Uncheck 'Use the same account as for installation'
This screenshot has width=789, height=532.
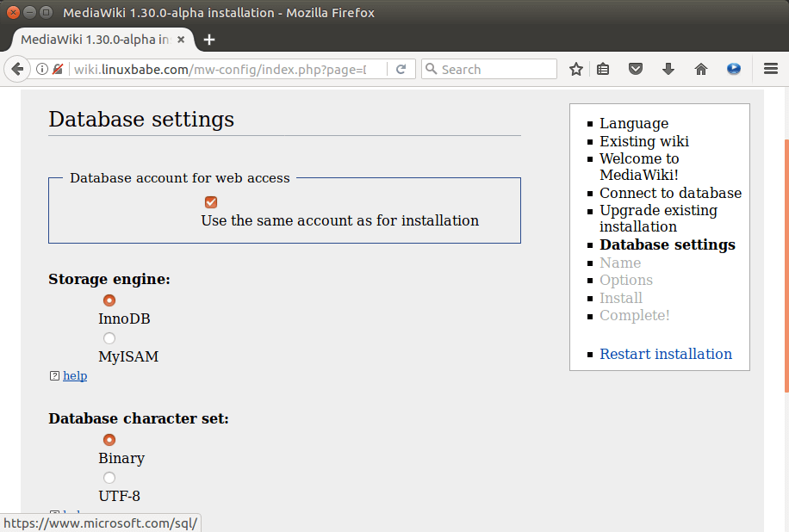(211, 202)
